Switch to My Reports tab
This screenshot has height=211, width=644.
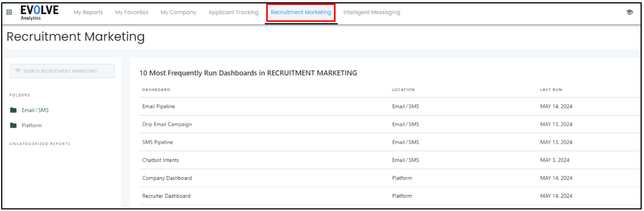click(x=88, y=12)
